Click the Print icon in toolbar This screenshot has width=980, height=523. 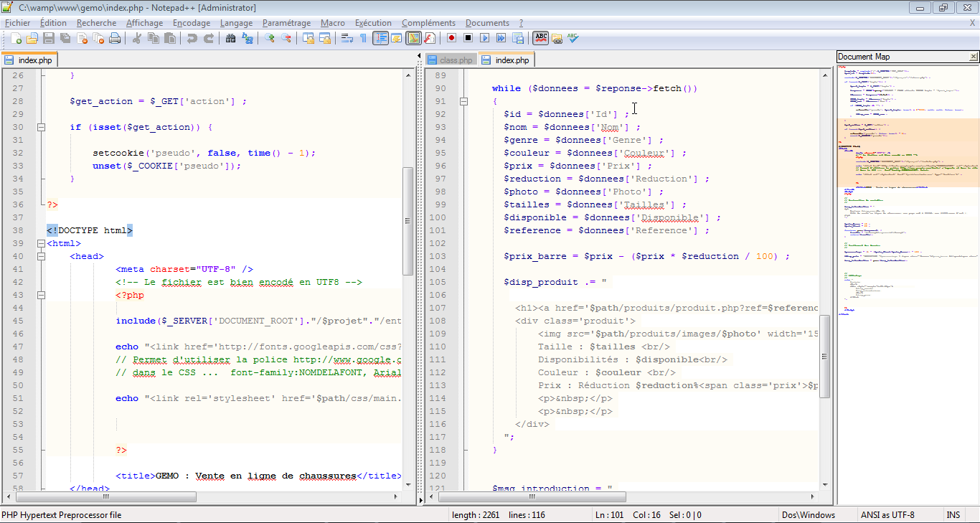[x=115, y=38]
